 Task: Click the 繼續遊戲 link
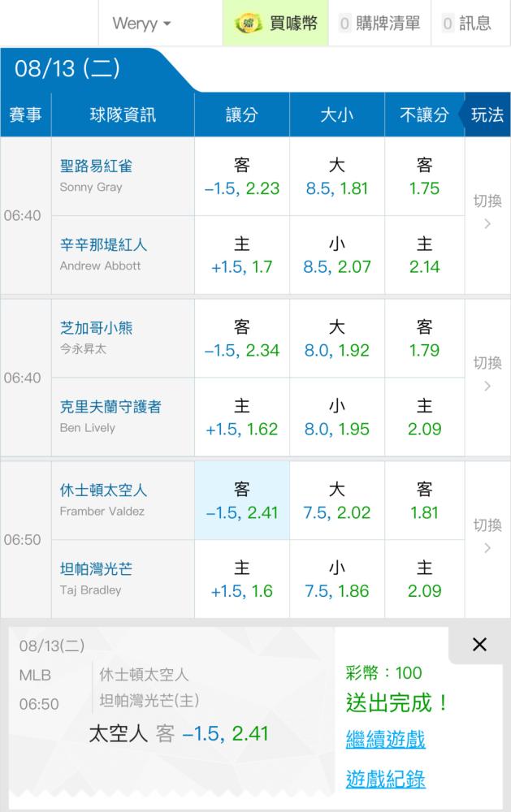(386, 738)
